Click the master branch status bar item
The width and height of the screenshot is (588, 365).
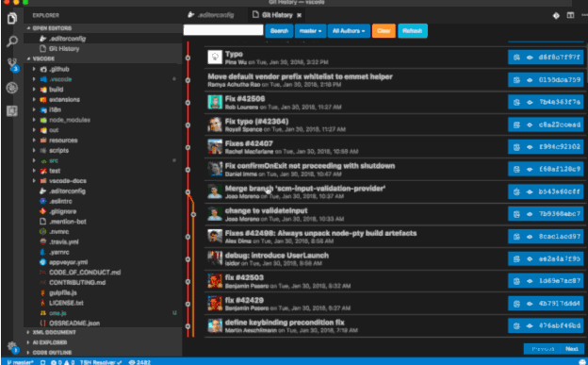click(20, 362)
